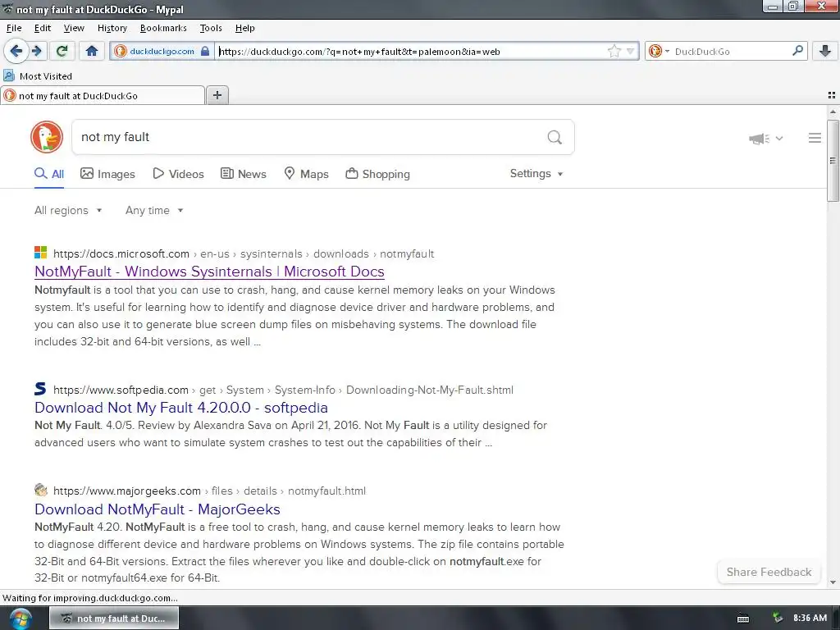Bookmark this page with the star icon

[x=614, y=52]
